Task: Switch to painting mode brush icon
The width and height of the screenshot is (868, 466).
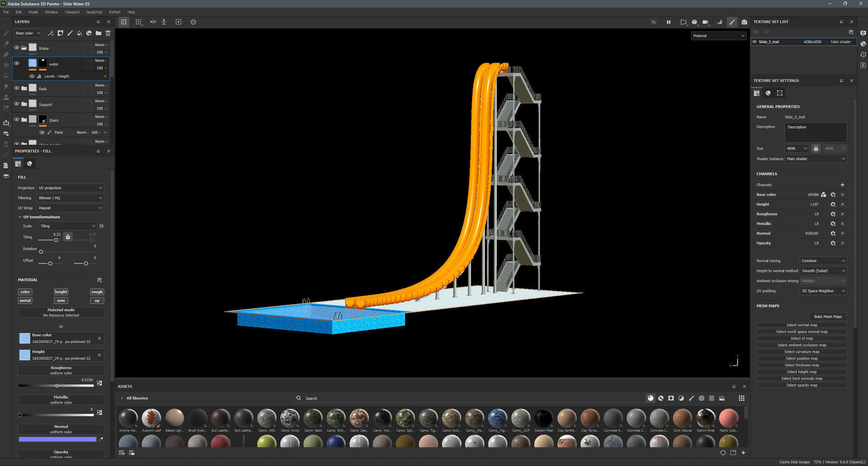Action: 732,22
